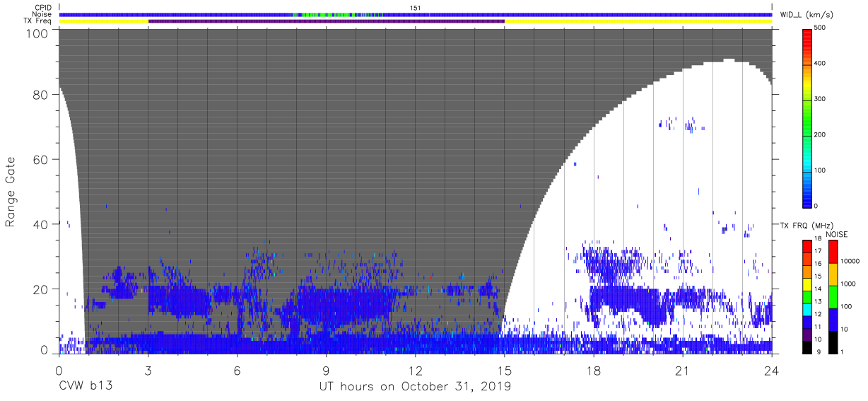Click the 9 tick on TX FRQ legend
This screenshot has width=868, height=401.
pos(818,351)
